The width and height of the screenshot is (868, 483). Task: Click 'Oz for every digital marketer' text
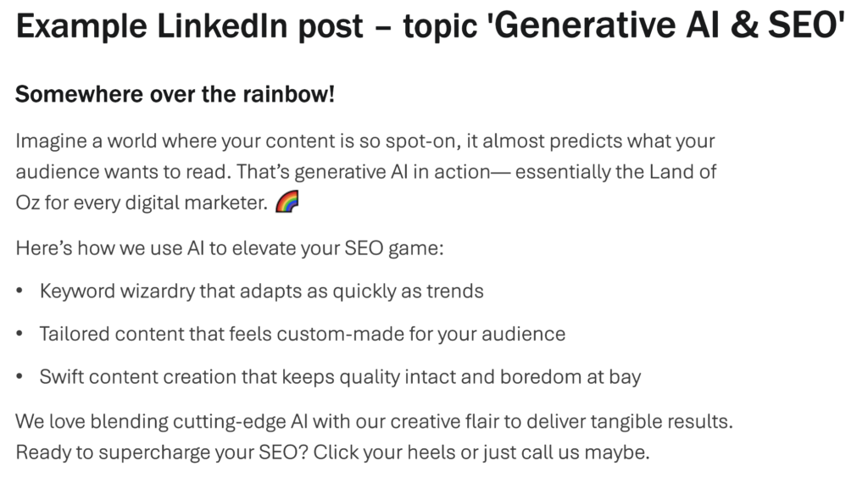pos(141,204)
